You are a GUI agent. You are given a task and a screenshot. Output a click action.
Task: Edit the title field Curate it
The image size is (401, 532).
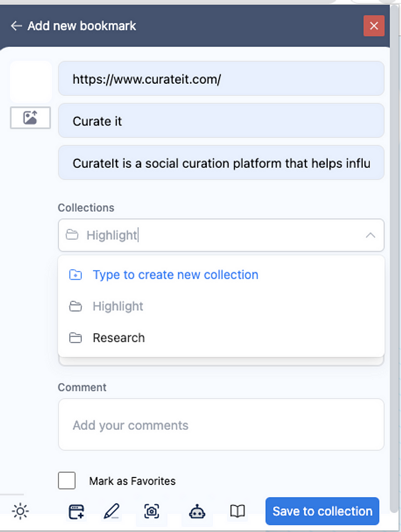(221, 121)
